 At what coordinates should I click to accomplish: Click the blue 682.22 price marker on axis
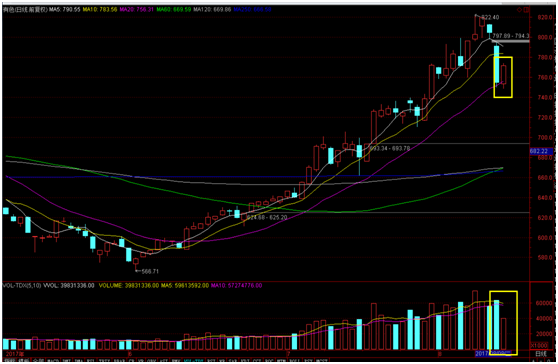coord(541,152)
